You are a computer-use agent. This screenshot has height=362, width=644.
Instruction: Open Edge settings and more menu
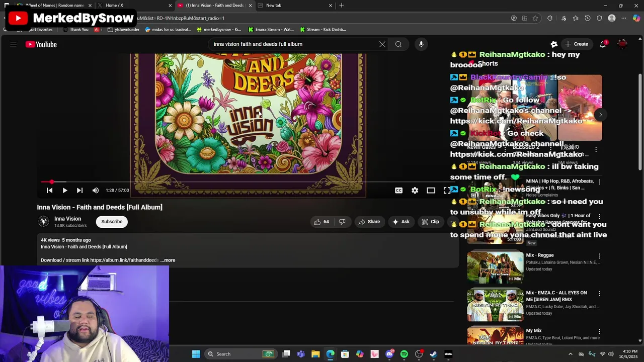(x=624, y=18)
